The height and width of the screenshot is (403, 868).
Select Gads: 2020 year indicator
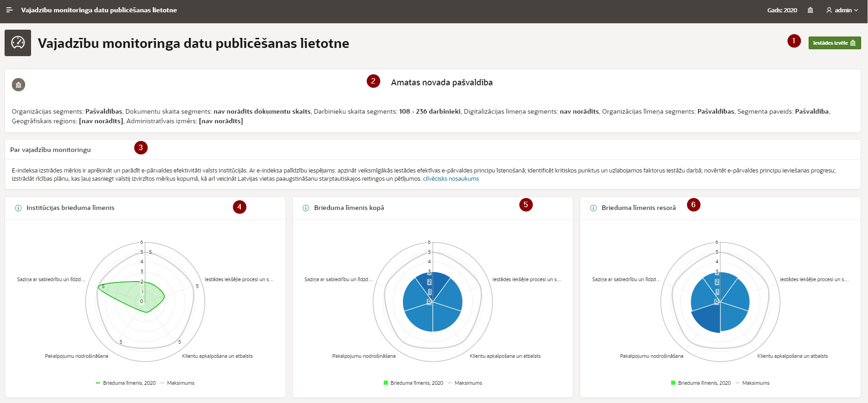(x=782, y=10)
